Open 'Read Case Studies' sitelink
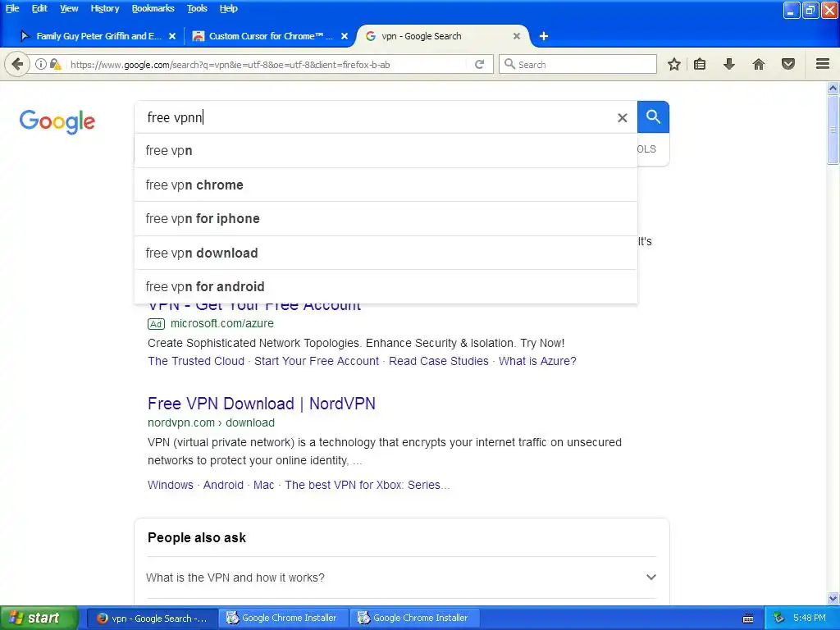Viewport: 840px width, 630px height. [439, 361]
